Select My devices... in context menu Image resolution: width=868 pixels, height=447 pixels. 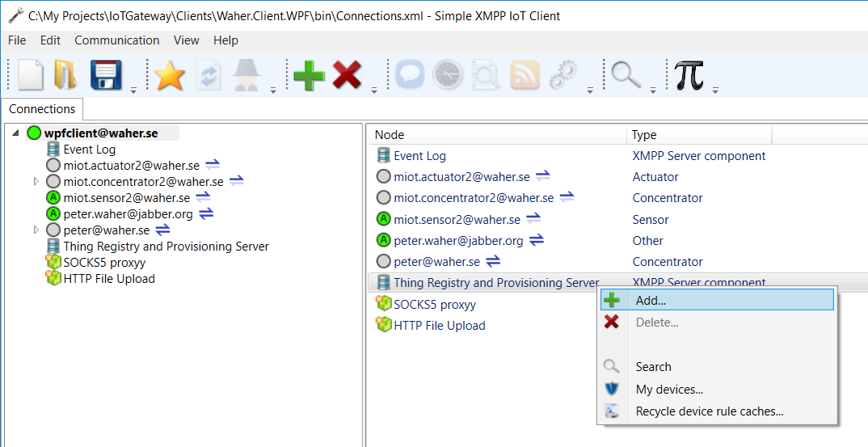pos(669,390)
